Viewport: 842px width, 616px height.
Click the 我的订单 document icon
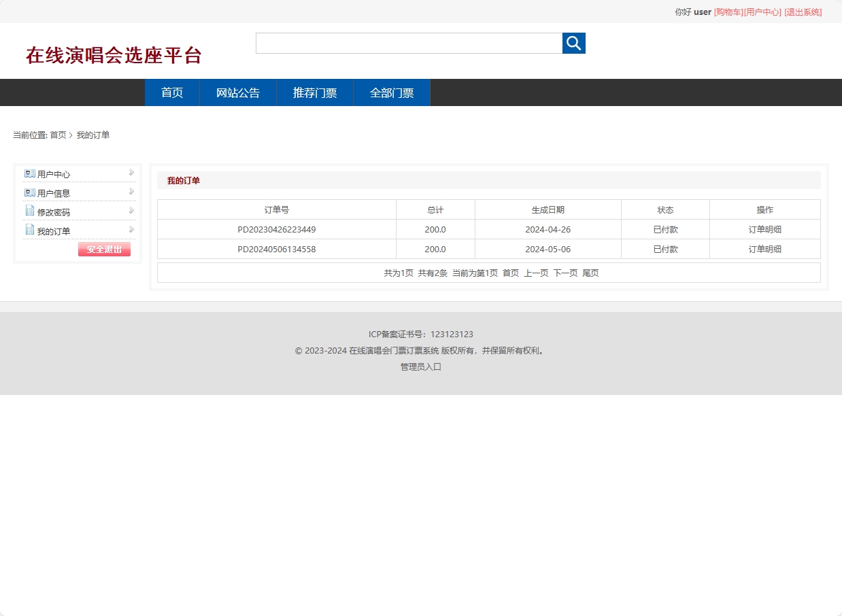click(x=29, y=230)
